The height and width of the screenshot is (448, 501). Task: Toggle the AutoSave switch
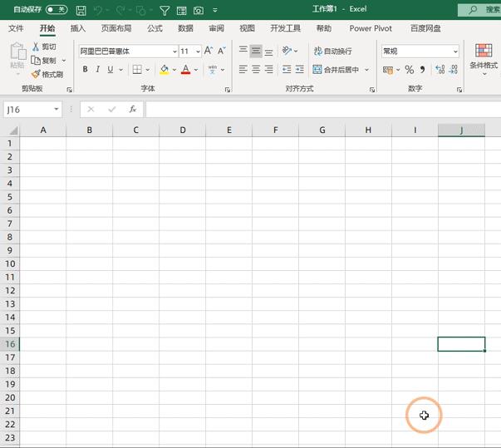tap(56, 10)
